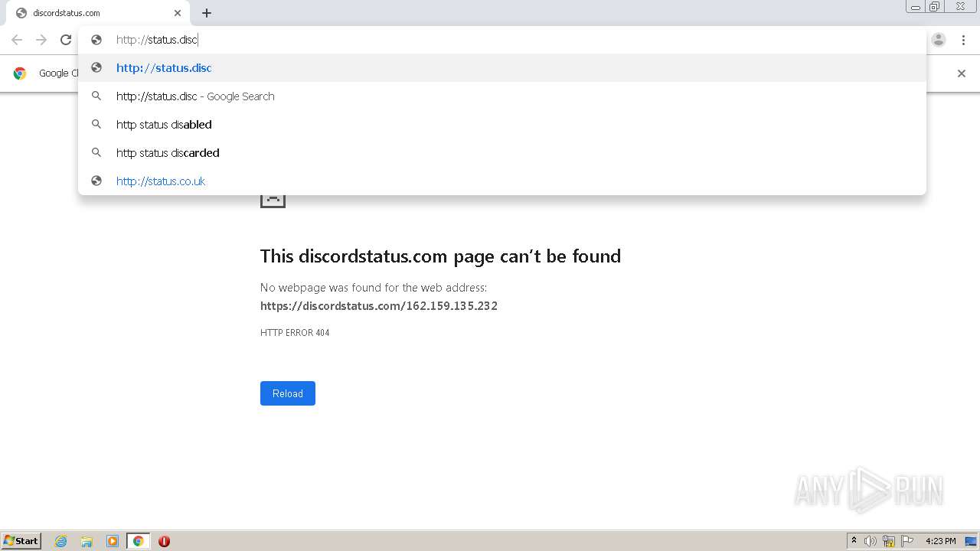
Task: Reload the page with the toolbar reload icon
Action: 66,40
